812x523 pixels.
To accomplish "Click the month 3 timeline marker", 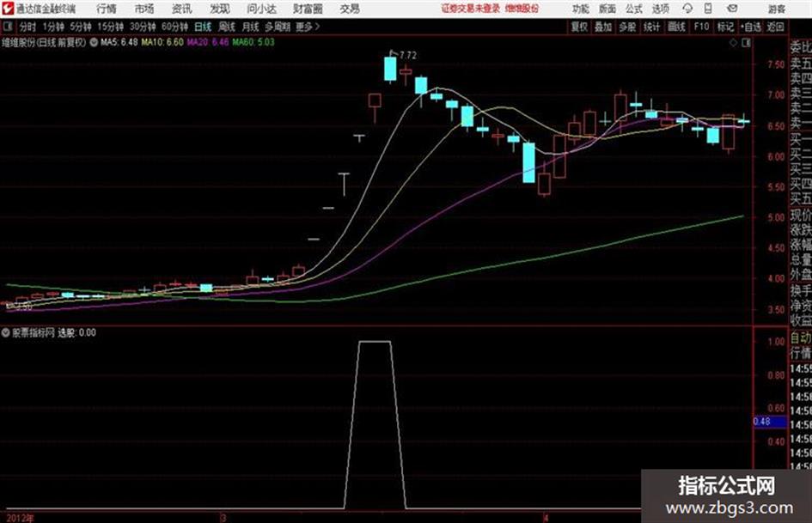I will click(223, 518).
